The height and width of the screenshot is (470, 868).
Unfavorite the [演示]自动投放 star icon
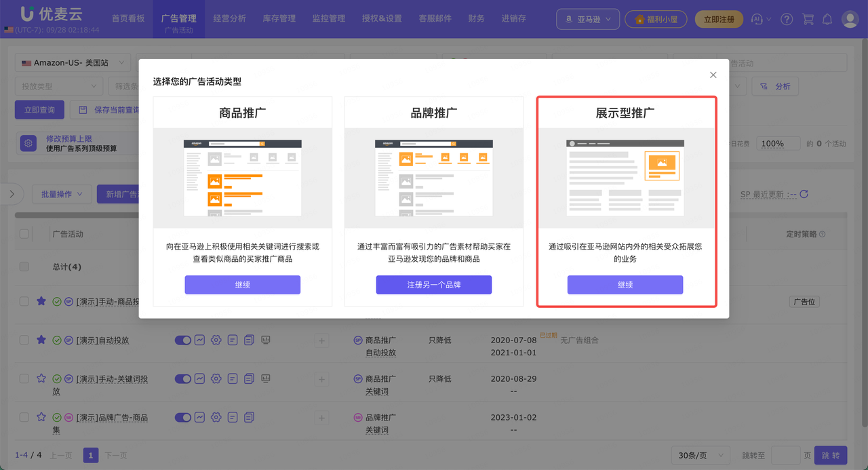click(41, 340)
